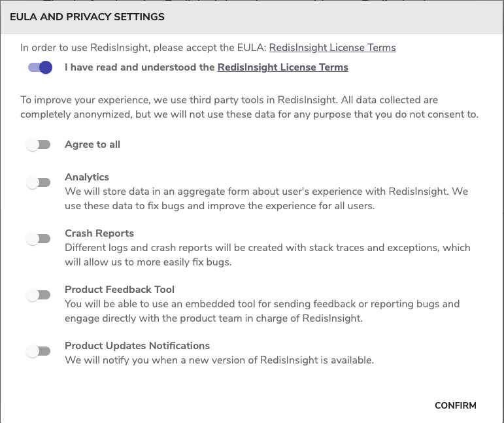Disable the license terms acceptance toggle
Screen dimensions: 504x423
coord(40,67)
